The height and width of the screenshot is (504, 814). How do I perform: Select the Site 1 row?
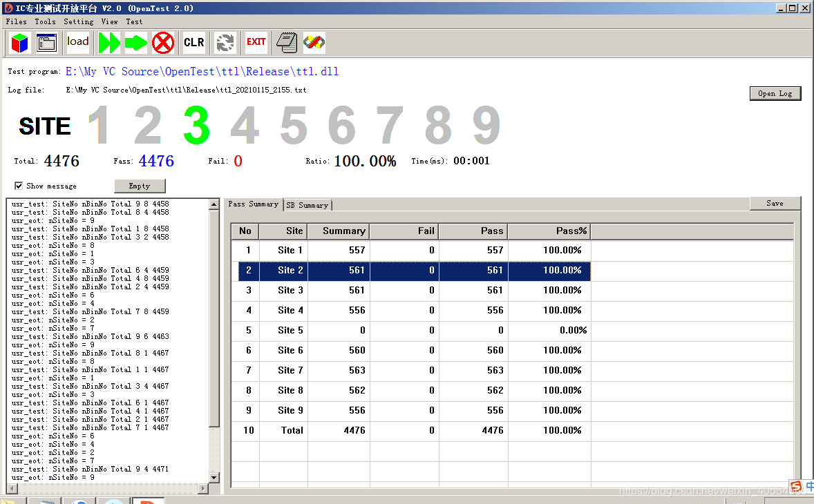point(411,251)
